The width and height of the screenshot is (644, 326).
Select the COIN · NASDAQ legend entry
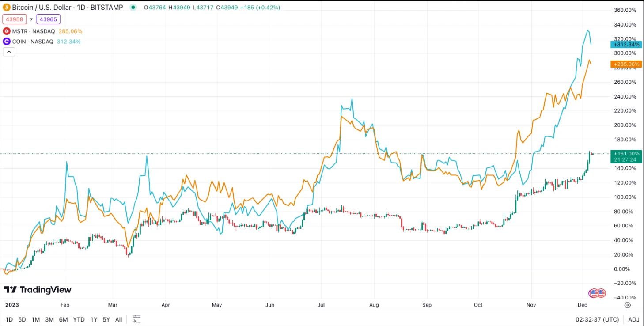click(33, 42)
